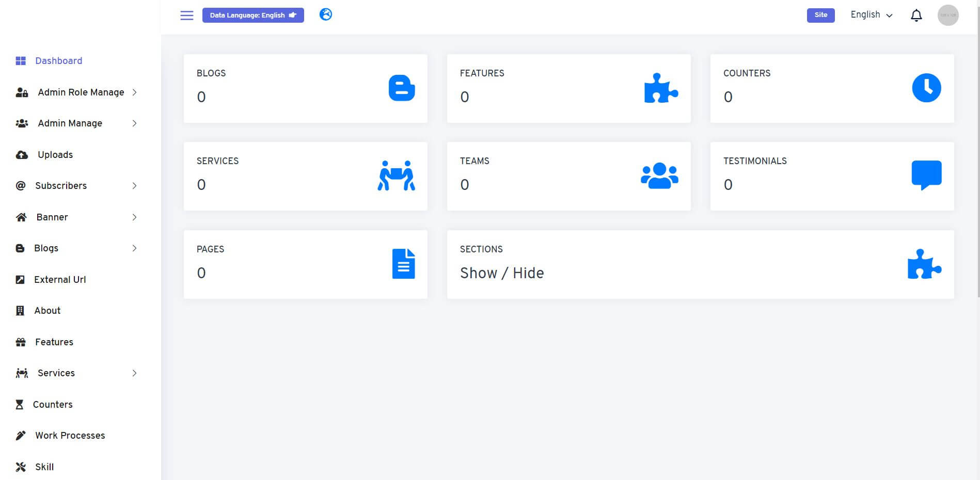The image size is (980, 480).
Task: Click the COUNTERS card title
Action: coord(747,73)
